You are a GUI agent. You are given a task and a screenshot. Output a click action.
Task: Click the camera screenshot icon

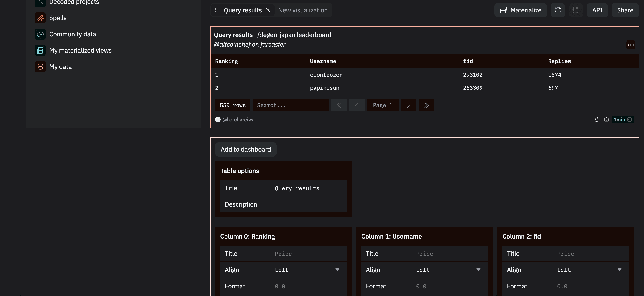[x=606, y=120]
